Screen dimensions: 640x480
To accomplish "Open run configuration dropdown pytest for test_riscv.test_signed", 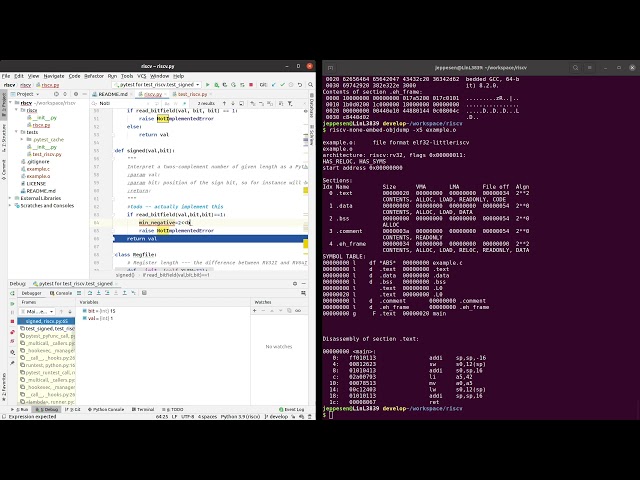I will [156, 85].
